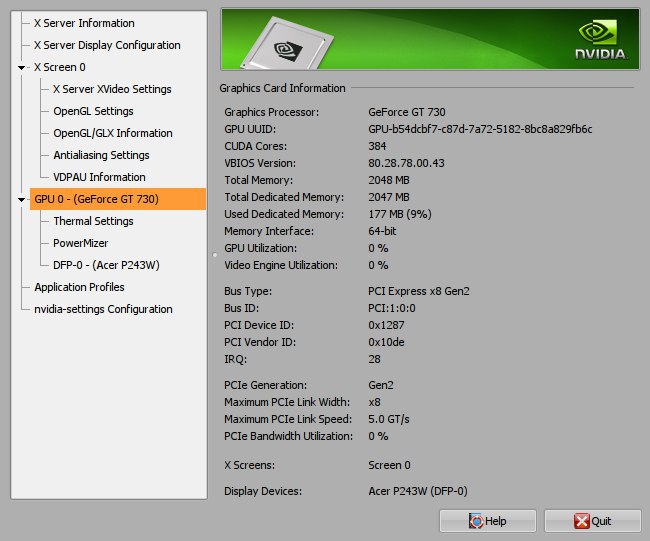Click the NVIDIA logo in banner
Screen dimensions: 650x541
(x=600, y=40)
